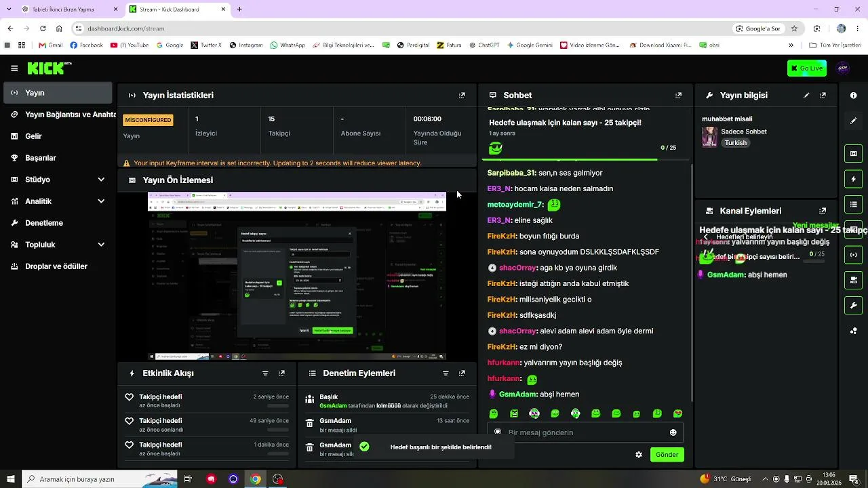Bookmark this page with the star icon
This screenshot has height=488, width=868.
click(x=794, y=28)
